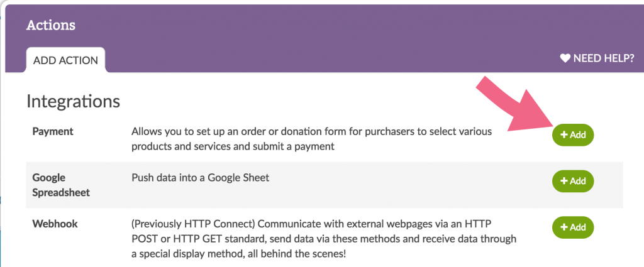Click the Actions panel title
This screenshot has width=644, height=267.
(x=50, y=25)
